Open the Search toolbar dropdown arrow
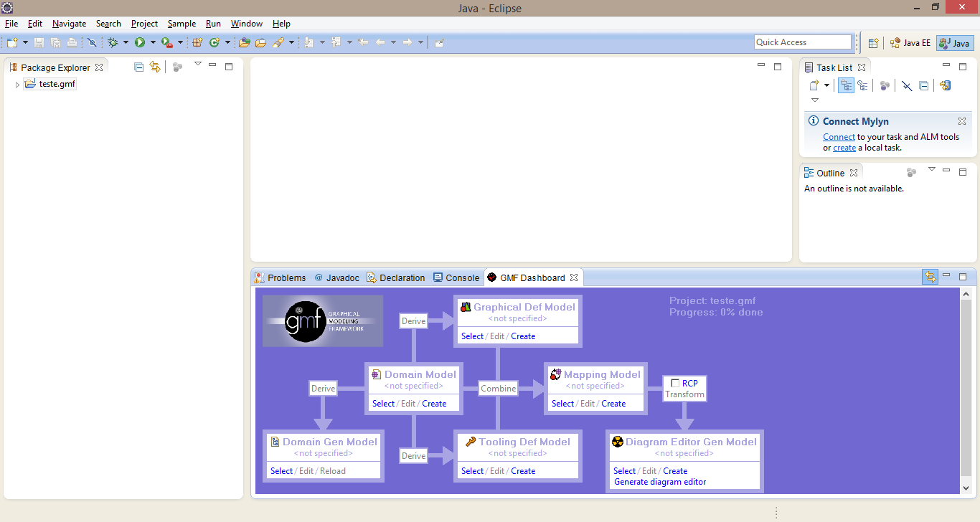 coord(291,43)
